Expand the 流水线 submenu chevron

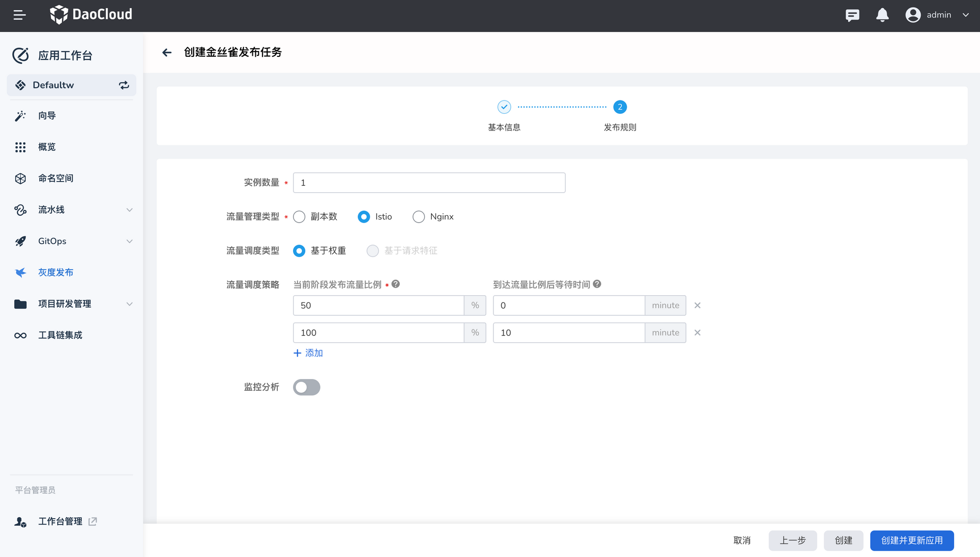(x=129, y=210)
